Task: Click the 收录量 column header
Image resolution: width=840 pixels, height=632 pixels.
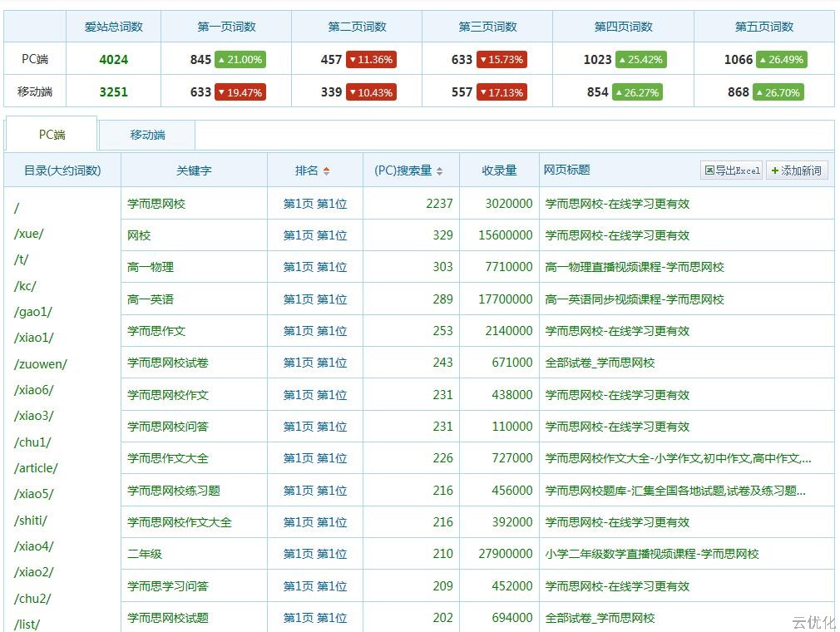Action: (x=499, y=170)
